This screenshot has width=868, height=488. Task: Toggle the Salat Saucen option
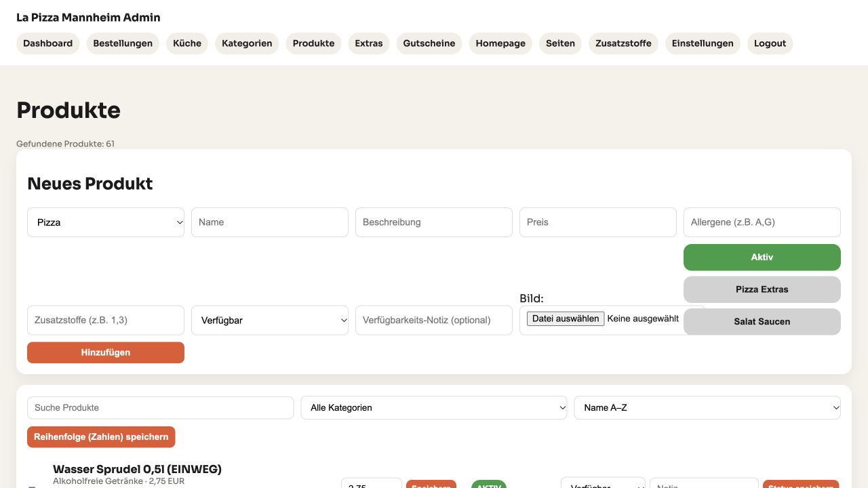click(x=762, y=322)
